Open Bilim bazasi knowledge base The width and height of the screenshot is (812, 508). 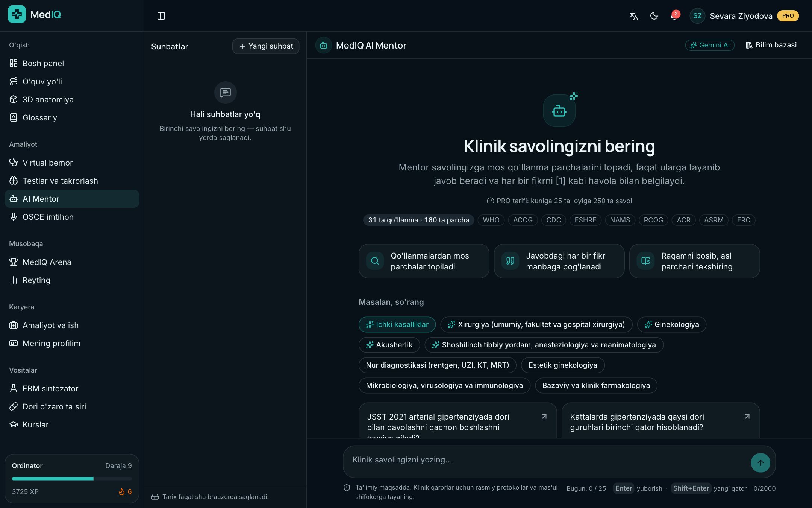[771, 45]
